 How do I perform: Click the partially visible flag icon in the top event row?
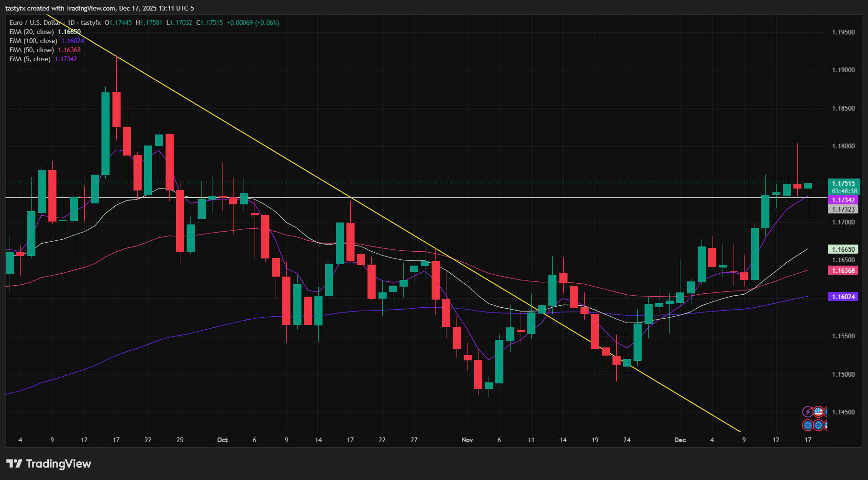tap(826, 412)
